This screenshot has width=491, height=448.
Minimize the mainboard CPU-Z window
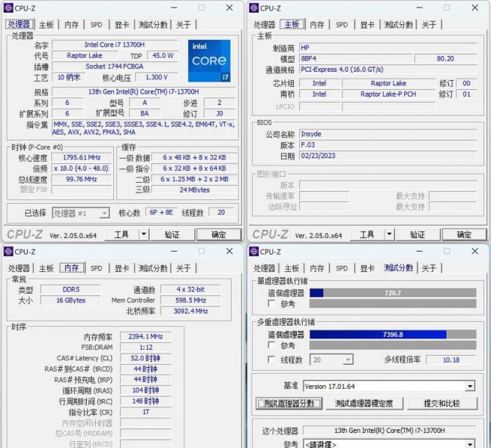[419, 8]
